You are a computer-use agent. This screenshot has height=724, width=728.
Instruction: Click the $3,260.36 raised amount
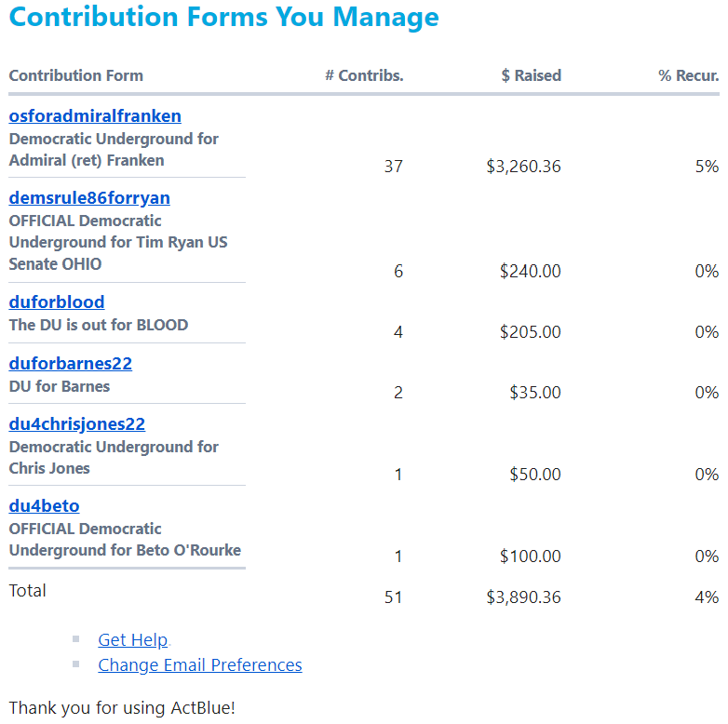(x=524, y=167)
